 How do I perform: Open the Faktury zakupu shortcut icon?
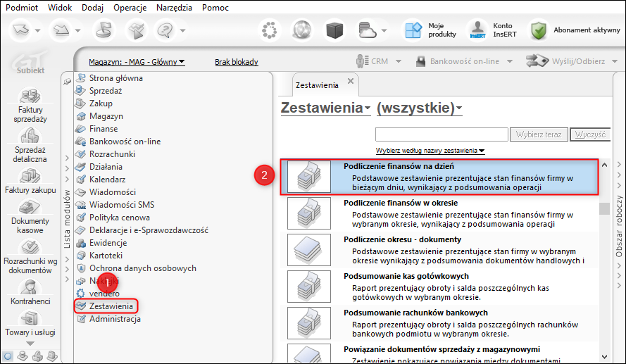(30, 175)
